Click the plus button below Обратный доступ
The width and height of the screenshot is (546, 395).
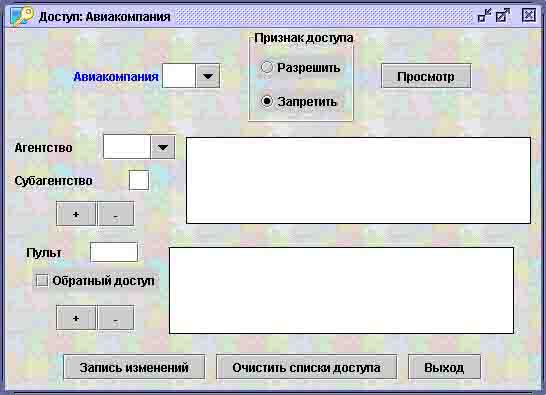[76, 317]
